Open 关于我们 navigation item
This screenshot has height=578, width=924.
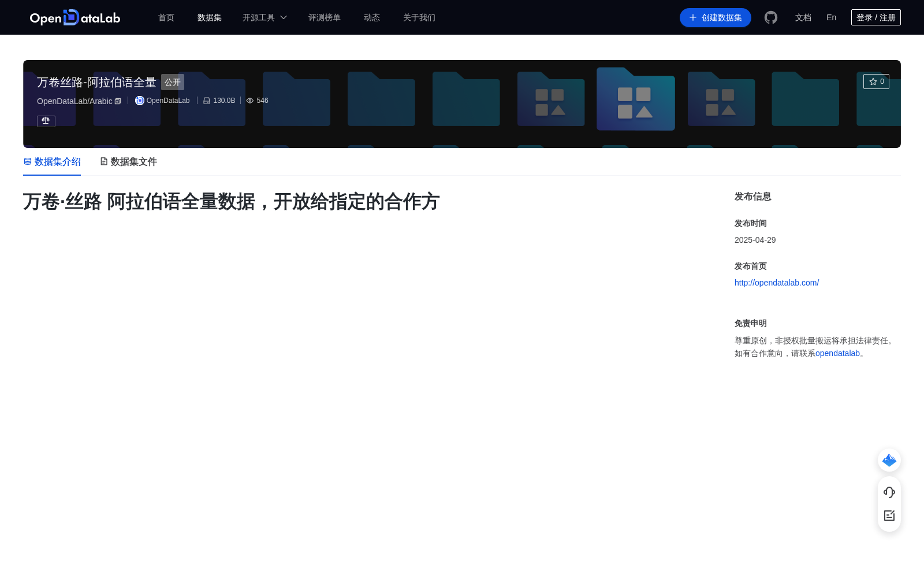coord(419,17)
